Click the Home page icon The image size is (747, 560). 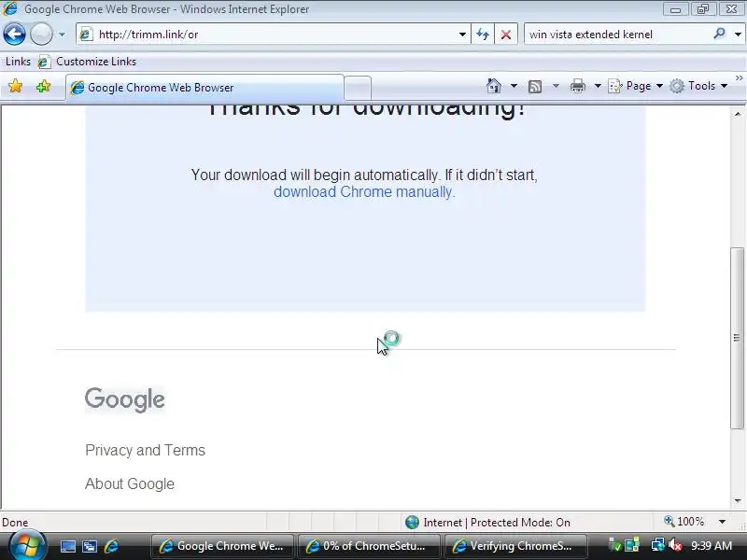click(x=494, y=86)
